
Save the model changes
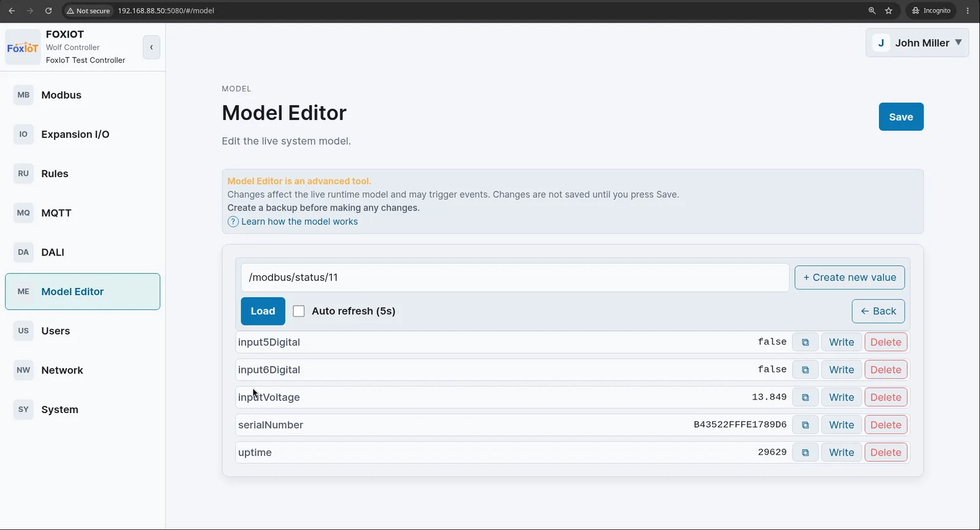click(x=901, y=116)
